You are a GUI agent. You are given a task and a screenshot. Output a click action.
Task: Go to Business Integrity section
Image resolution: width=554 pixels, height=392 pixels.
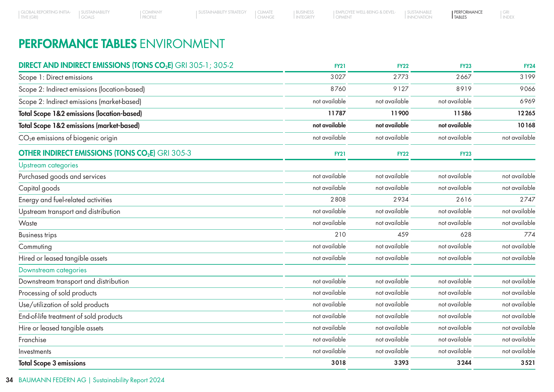(305, 15)
